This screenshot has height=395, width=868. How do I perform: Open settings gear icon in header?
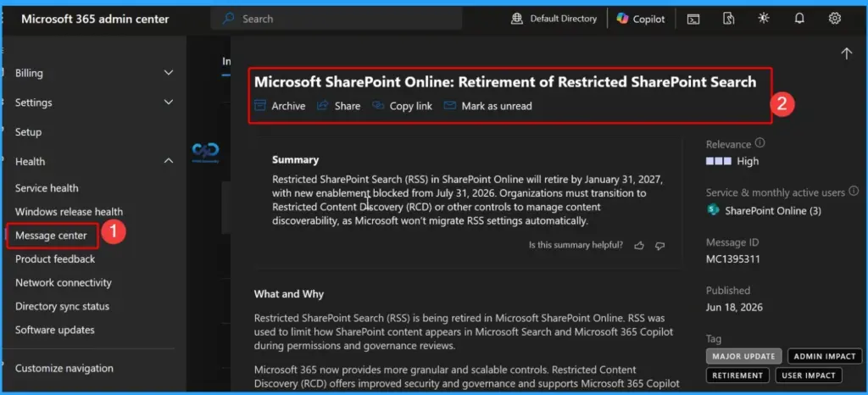click(835, 19)
